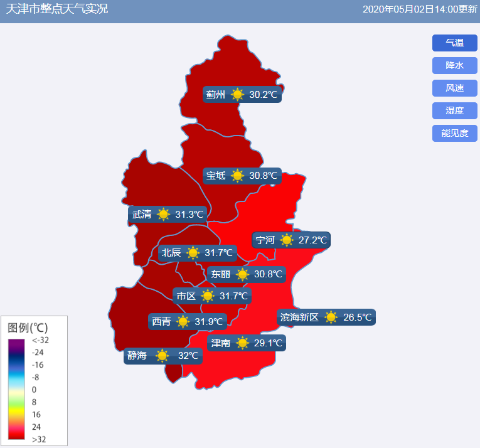Click the sun icon beside 西青
The width and height of the screenshot is (480, 448).
coord(183,322)
